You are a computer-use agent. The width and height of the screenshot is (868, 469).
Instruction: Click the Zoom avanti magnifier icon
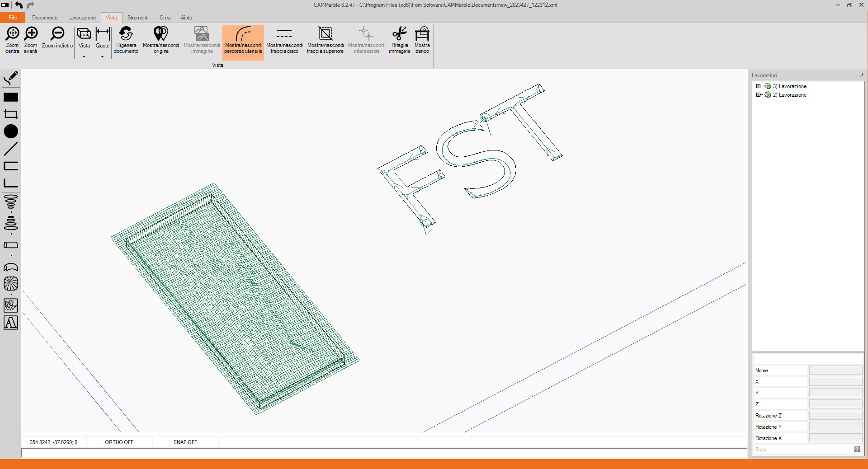pos(31,34)
